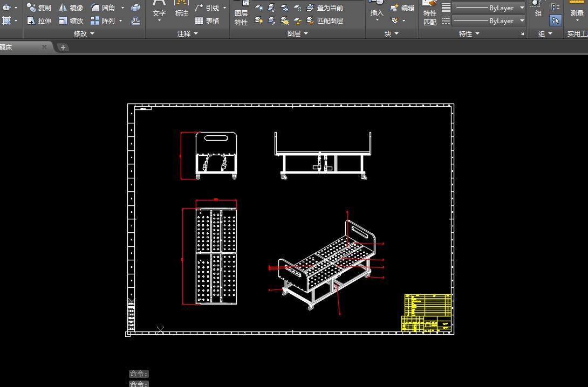Toggle the group selection icon (highlighted)
This screenshot has width=588, height=387.
click(556, 20)
